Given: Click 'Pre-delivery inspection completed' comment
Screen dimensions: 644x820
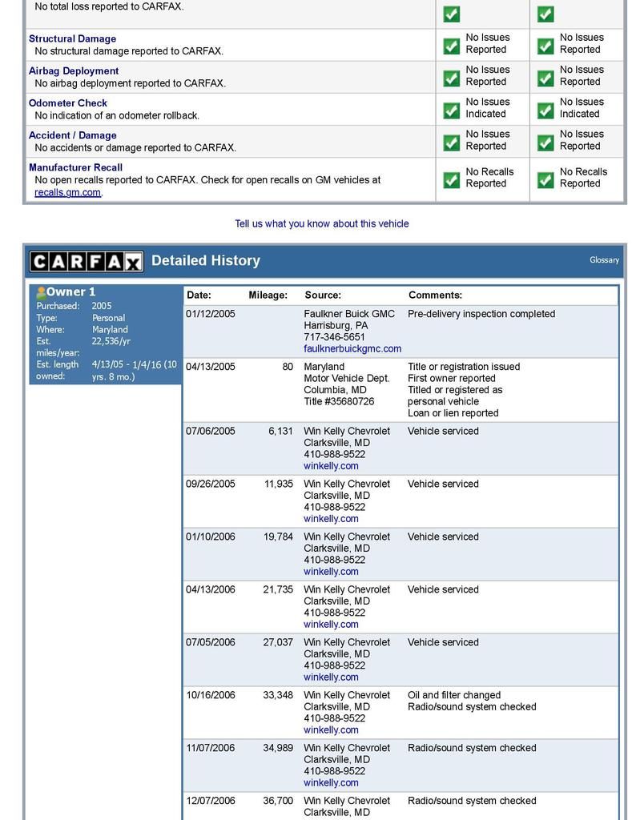Looking at the screenshot, I should tap(481, 314).
